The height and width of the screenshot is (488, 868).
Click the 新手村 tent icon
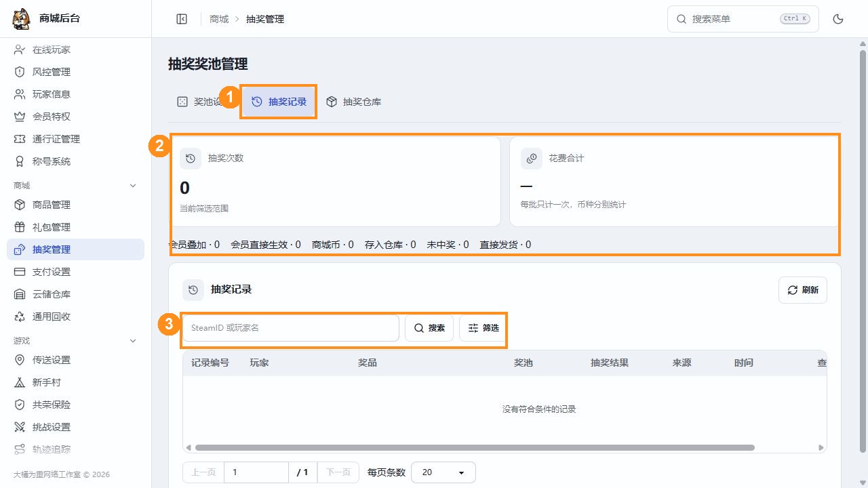[x=20, y=382]
